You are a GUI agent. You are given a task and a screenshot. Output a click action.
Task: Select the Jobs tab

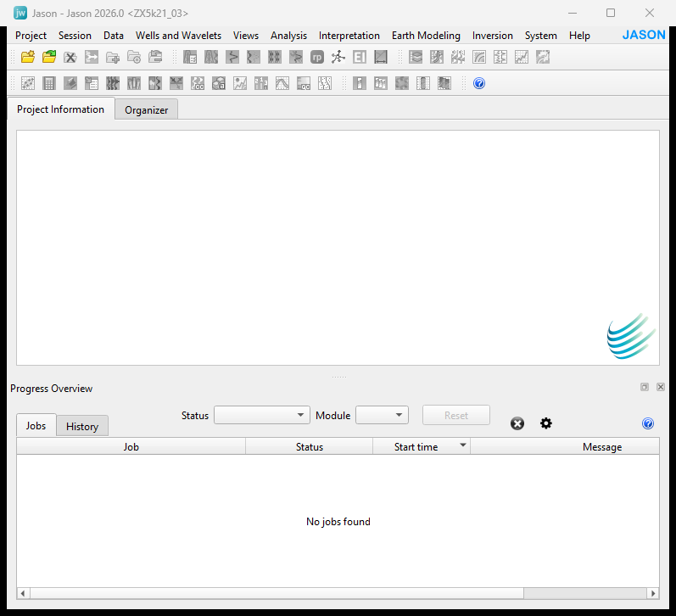point(36,425)
